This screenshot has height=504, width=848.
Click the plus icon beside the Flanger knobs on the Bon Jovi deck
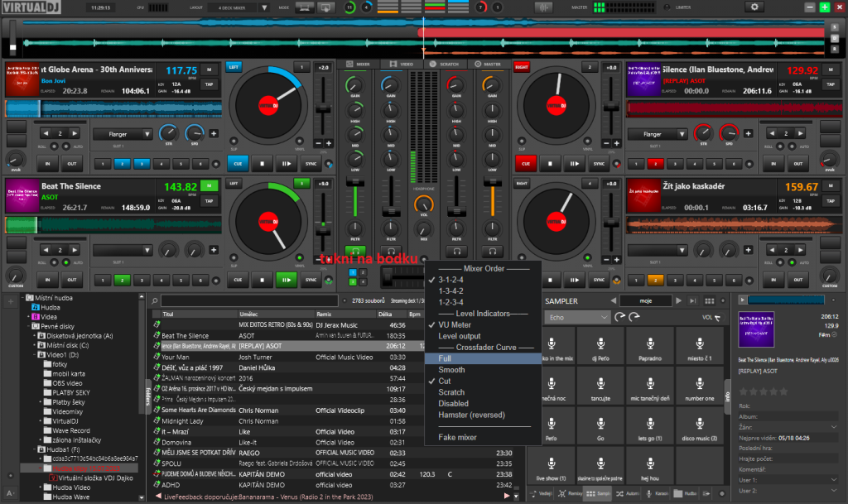click(214, 133)
